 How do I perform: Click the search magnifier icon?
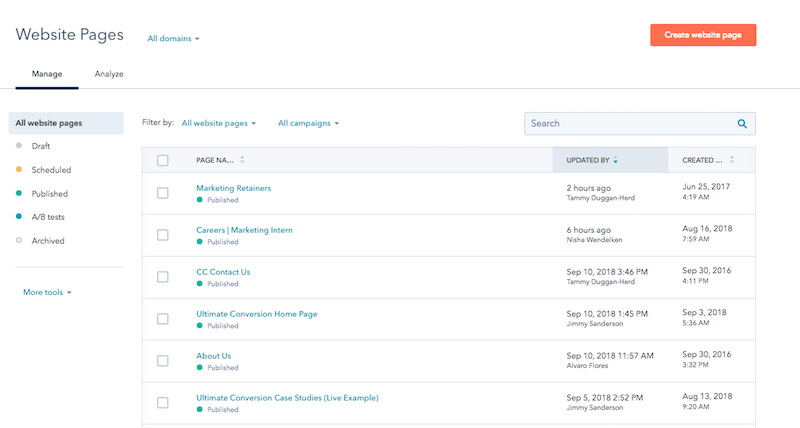tap(742, 124)
